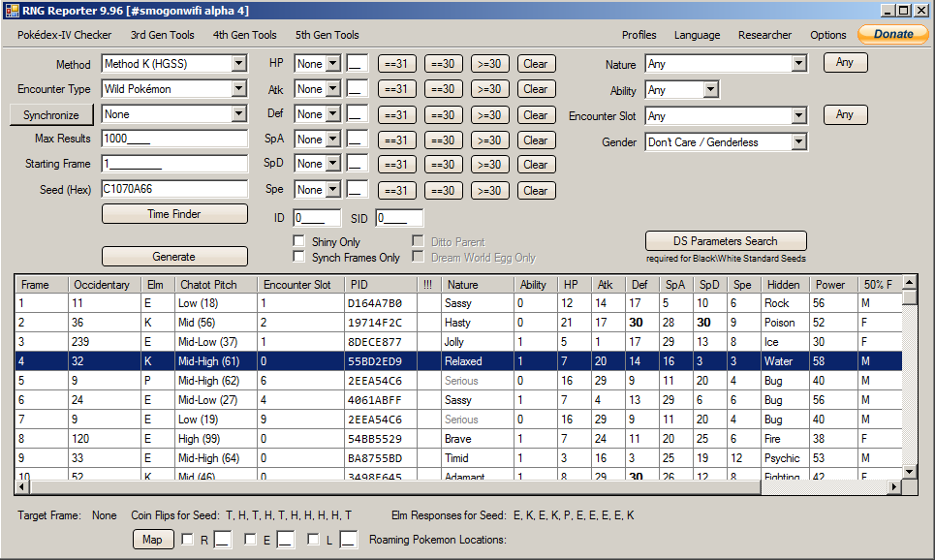Click the Any button beside Nature
Image resolution: width=935 pixels, height=560 pixels.
845,62
